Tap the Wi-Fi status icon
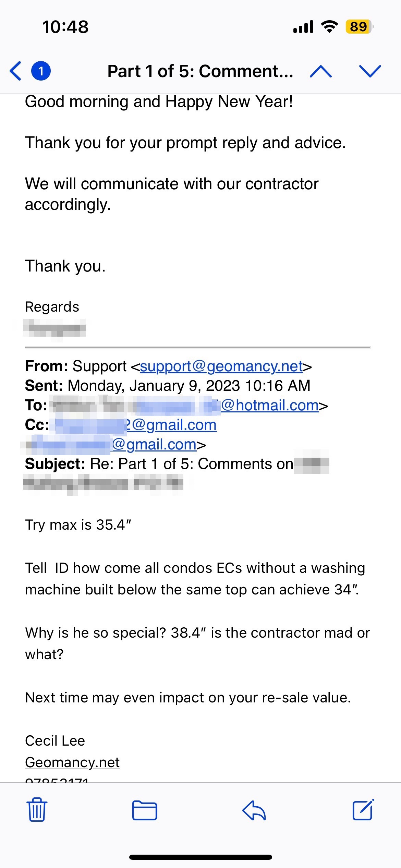Viewport: 401px width, 868px height. tap(329, 27)
